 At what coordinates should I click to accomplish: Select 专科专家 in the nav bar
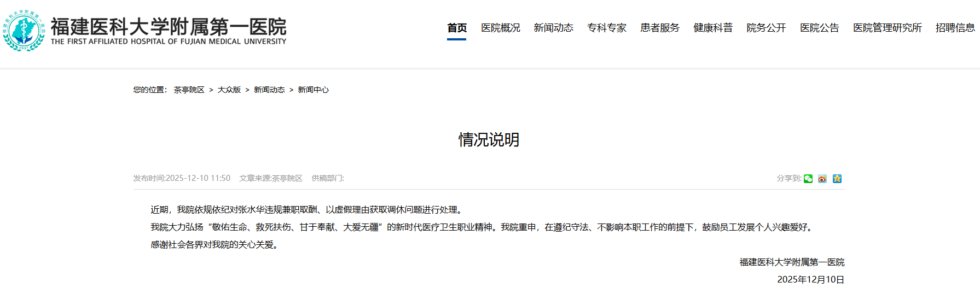(x=606, y=28)
